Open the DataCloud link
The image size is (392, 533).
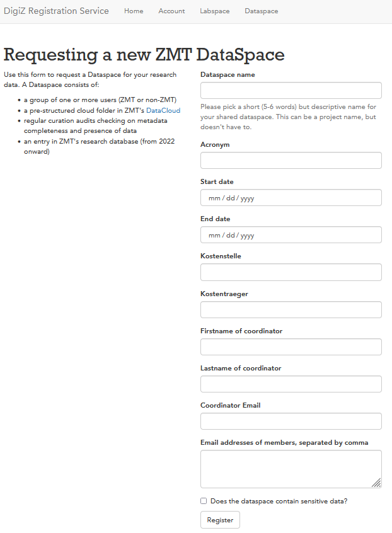pyautogui.click(x=163, y=110)
